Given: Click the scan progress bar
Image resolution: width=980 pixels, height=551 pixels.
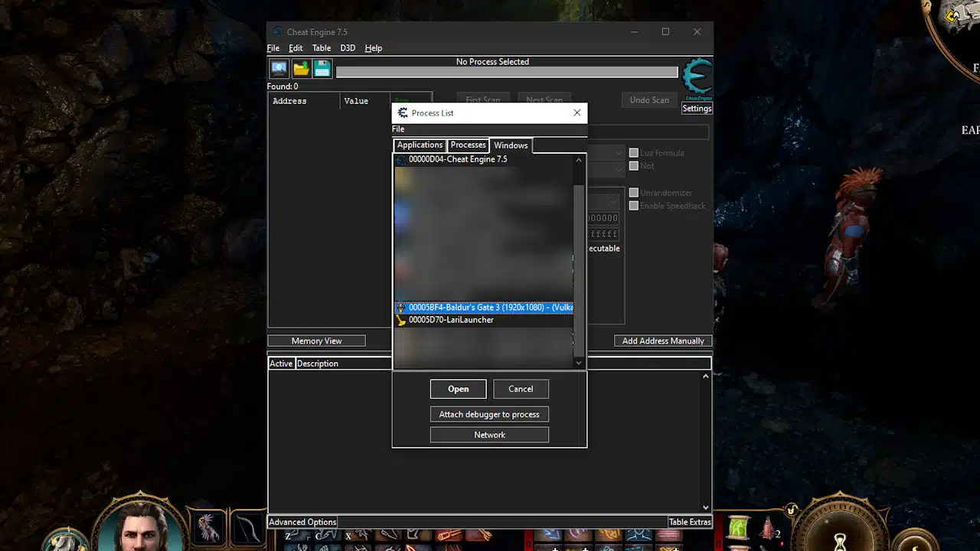Looking at the screenshot, I should coord(507,73).
